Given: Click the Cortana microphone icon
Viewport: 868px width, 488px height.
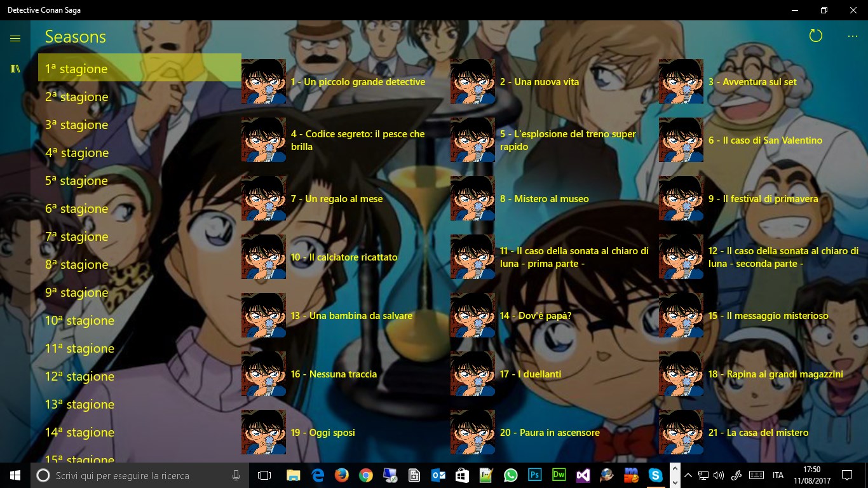Looking at the screenshot, I should (x=236, y=475).
